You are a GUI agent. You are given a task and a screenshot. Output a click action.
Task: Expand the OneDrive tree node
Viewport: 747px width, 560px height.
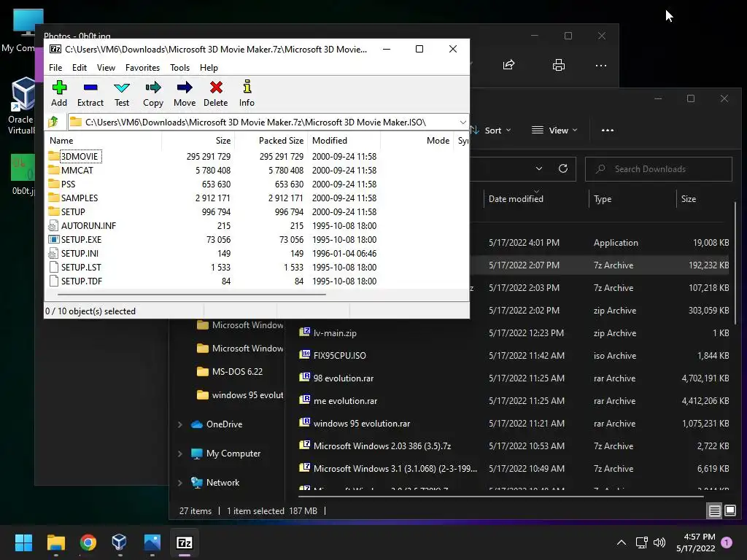coord(180,424)
